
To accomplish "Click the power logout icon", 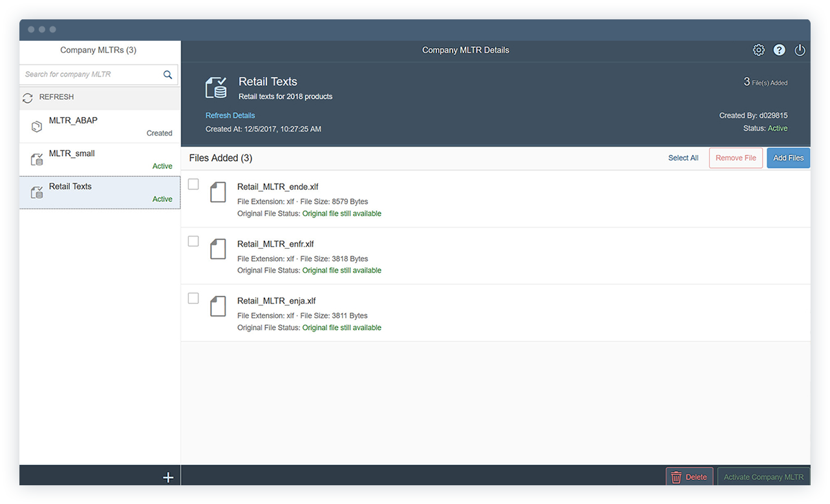I will point(800,50).
